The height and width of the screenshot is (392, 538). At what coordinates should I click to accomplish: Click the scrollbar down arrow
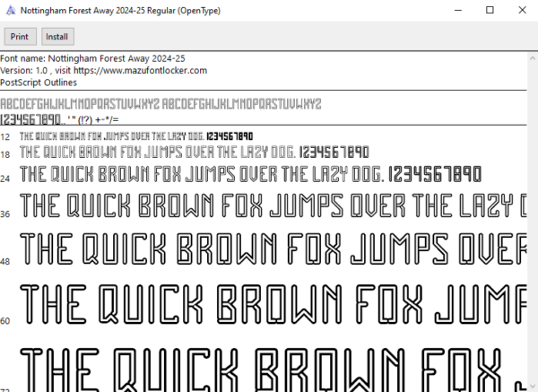533,387
